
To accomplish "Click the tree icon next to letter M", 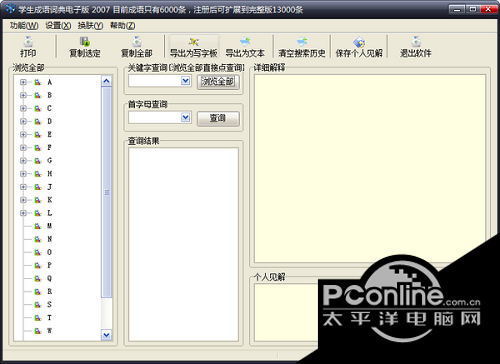I will coord(38,226).
